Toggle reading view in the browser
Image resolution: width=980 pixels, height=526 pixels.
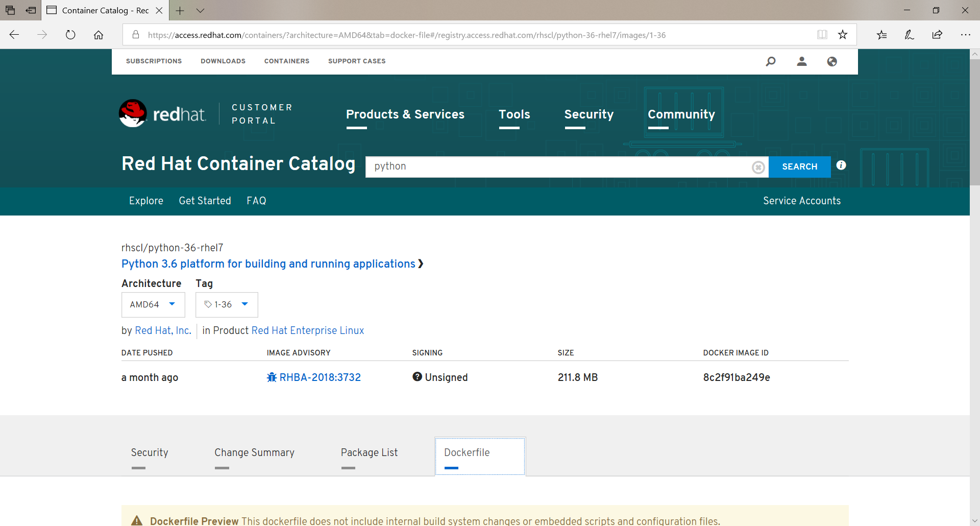[x=822, y=34]
